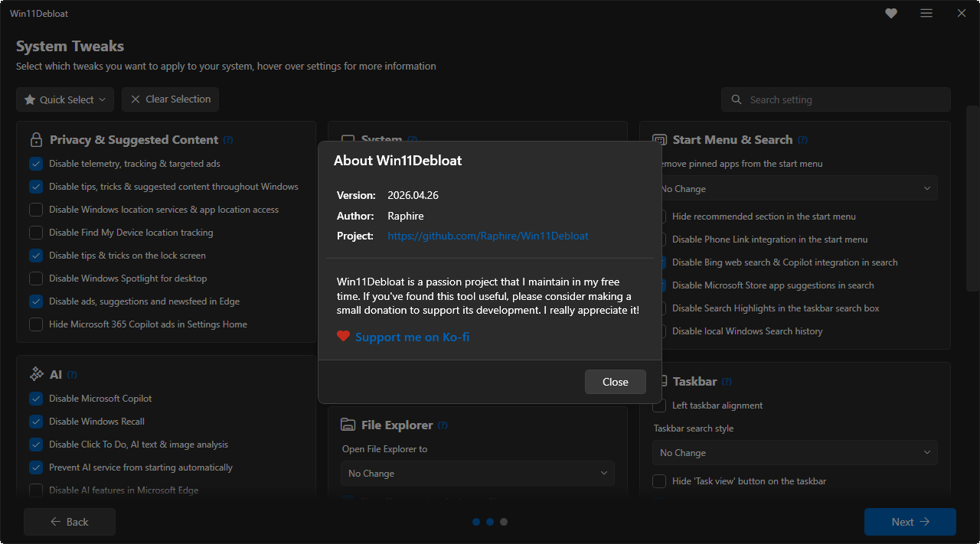
Task: Open the GitHub project link
Action: coord(488,236)
